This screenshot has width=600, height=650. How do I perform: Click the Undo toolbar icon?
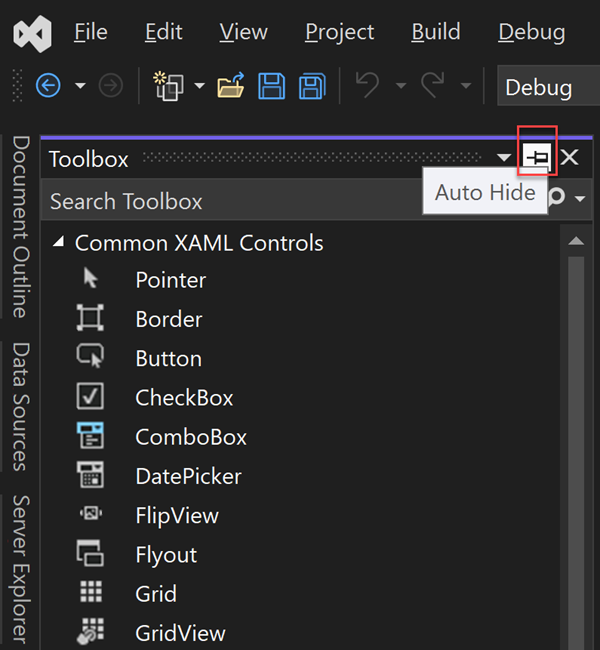(367, 85)
